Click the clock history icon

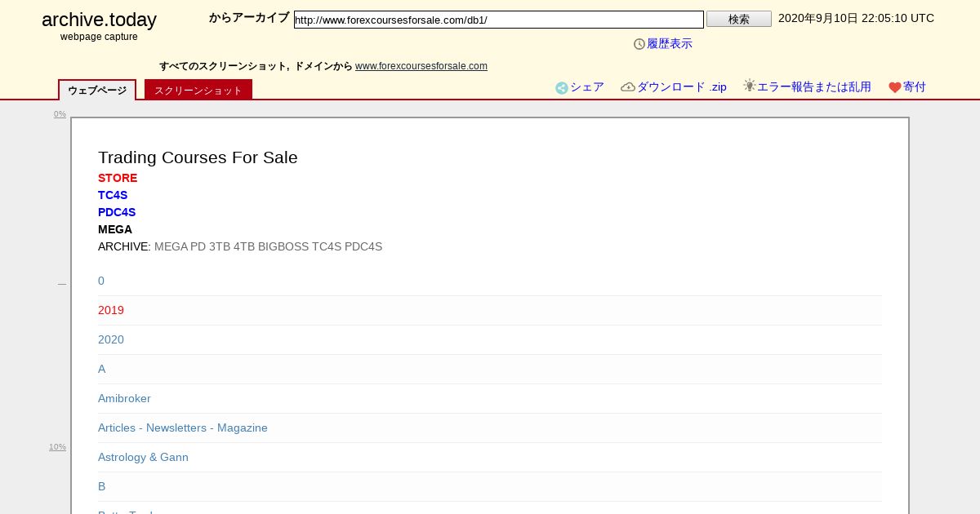(x=639, y=44)
